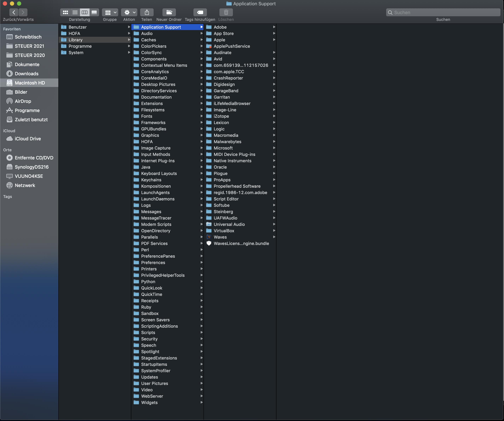Open the Aktion gear dropdown

[x=129, y=12]
